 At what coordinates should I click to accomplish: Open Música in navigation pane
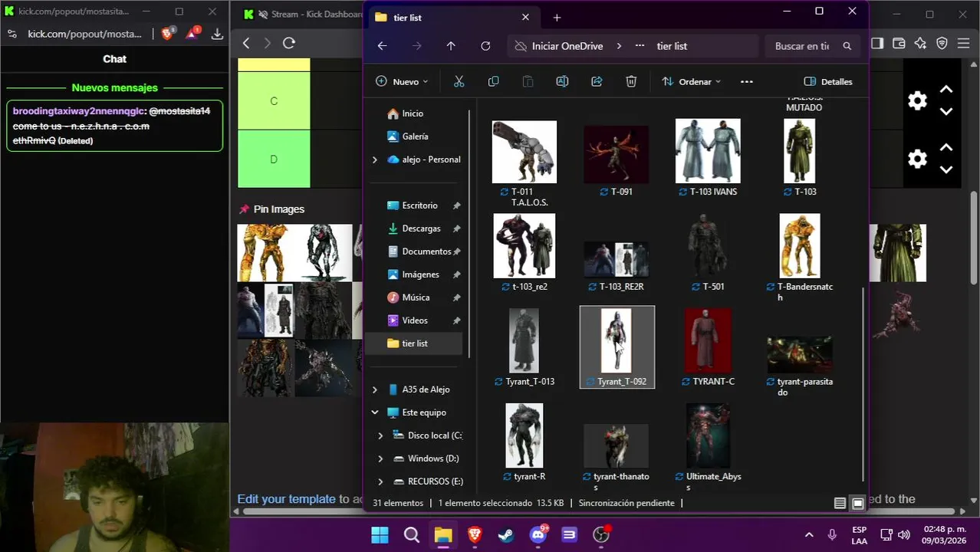point(416,297)
